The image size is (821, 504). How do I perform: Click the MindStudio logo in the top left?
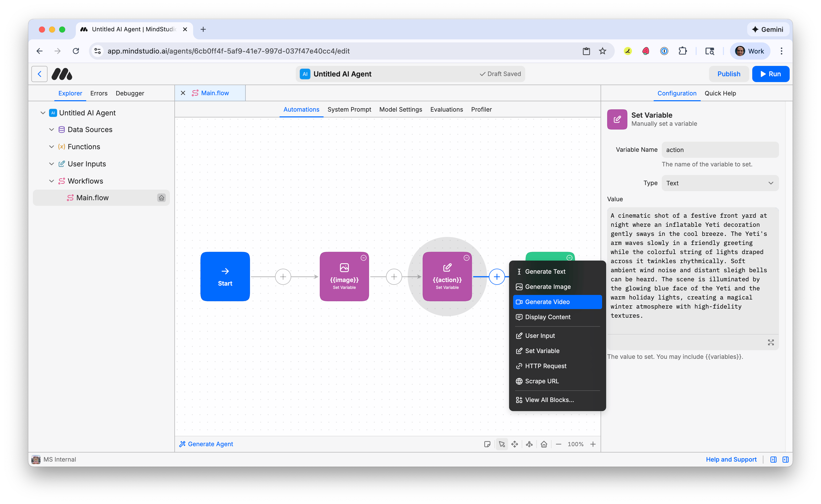pos(62,74)
